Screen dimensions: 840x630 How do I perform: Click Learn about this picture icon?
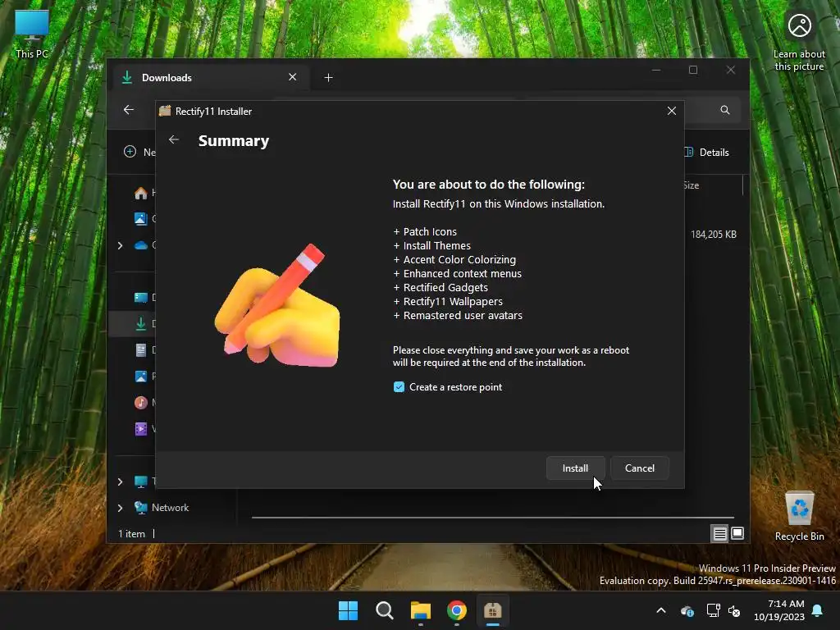tap(799, 42)
